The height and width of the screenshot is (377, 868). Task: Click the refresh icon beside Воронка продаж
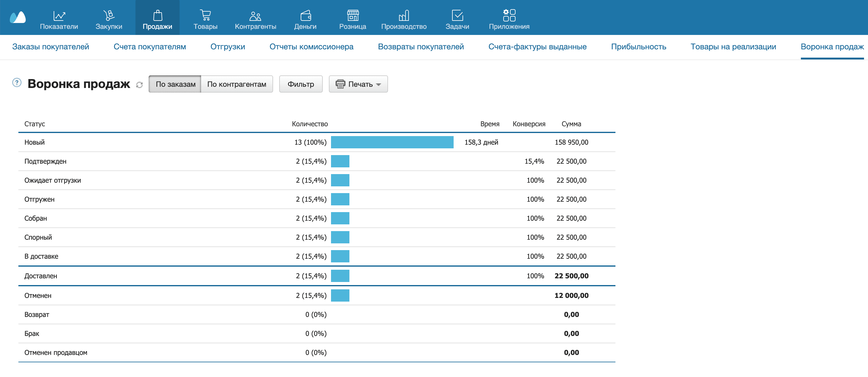click(139, 85)
